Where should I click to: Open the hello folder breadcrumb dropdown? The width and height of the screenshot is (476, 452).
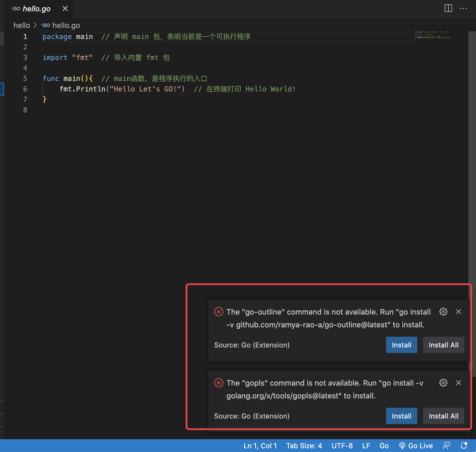tap(22, 25)
